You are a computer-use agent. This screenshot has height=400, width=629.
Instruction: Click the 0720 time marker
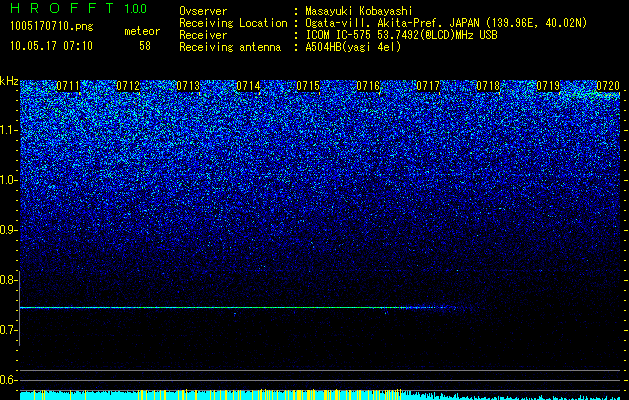[x=608, y=86]
